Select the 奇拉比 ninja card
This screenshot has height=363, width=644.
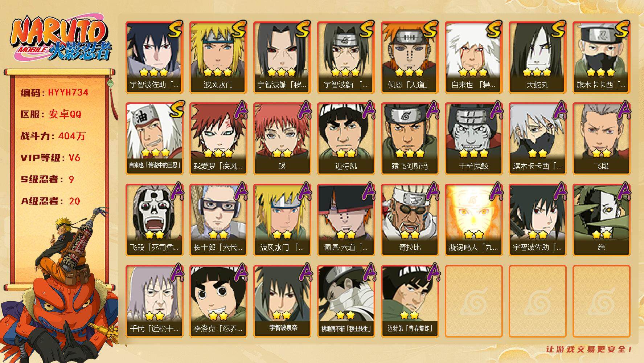click(410, 220)
